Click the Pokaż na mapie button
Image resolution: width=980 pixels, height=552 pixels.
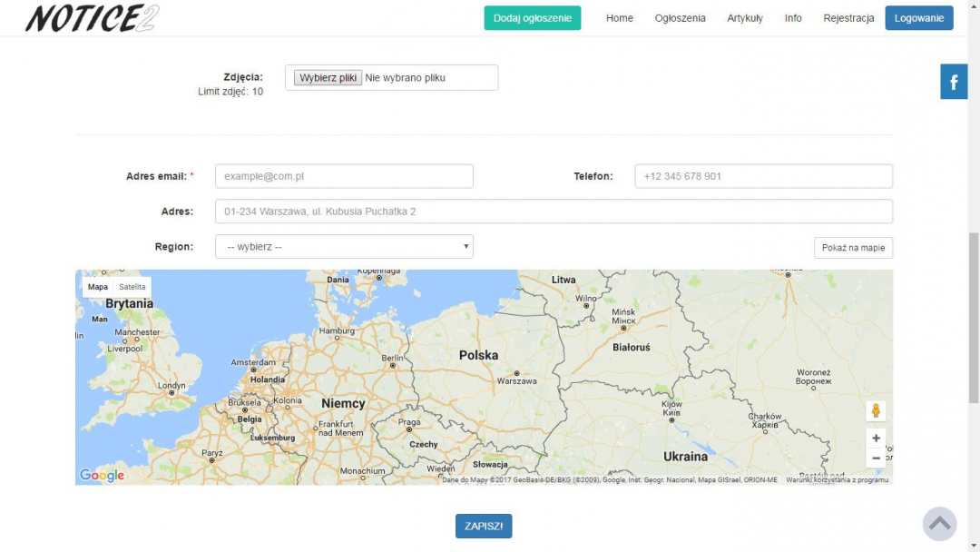[853, 248]
